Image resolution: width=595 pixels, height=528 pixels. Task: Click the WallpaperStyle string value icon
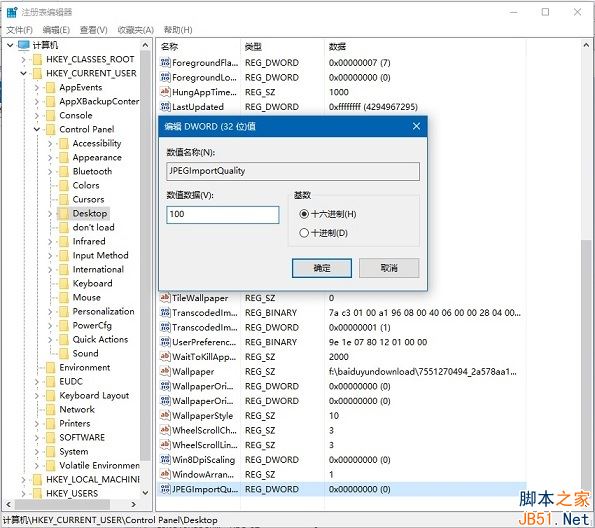click(165, 415)
